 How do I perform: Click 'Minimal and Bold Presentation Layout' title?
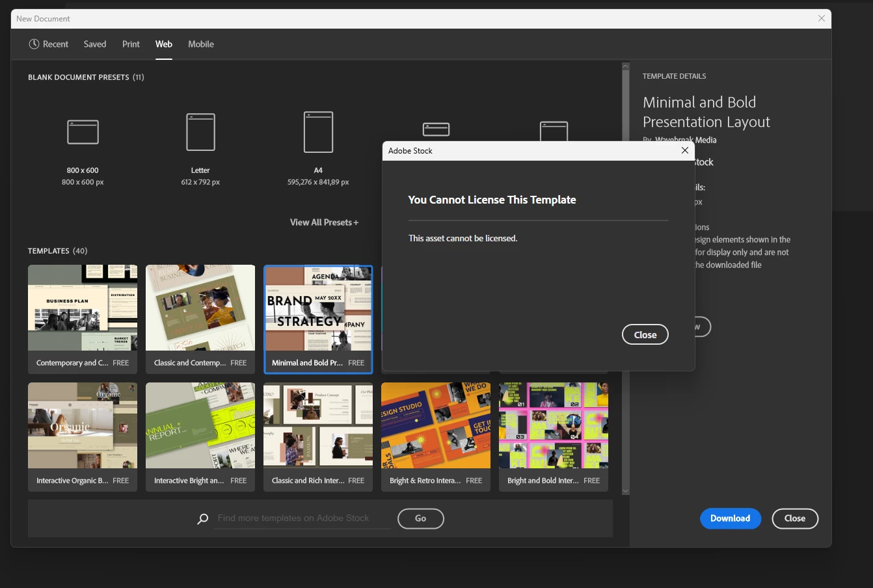[706, 112]
